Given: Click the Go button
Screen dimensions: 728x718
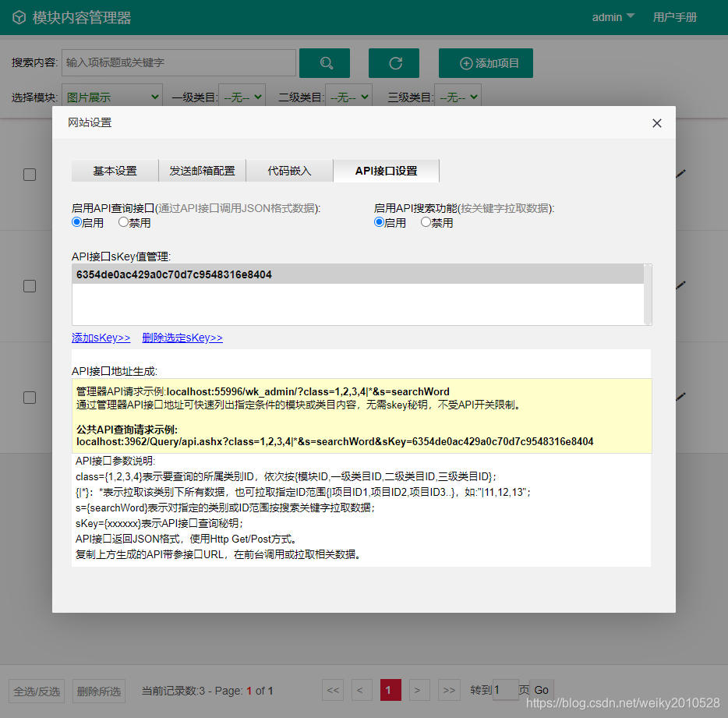Looking at the screenshot, I should [x=542, y=690].
